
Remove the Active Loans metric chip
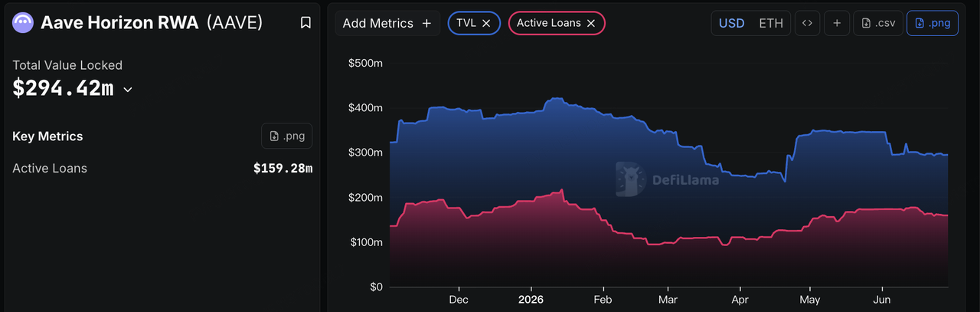click(591, 23)
